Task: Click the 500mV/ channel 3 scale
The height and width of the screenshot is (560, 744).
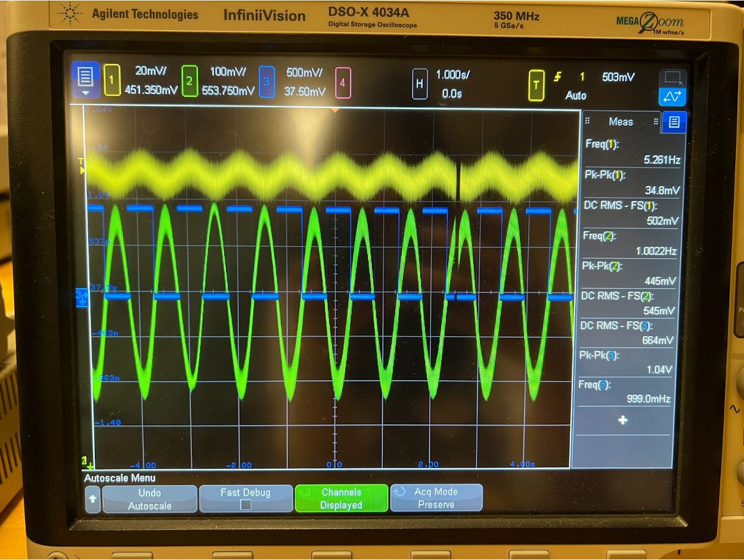Action: [x=304, y=73]
